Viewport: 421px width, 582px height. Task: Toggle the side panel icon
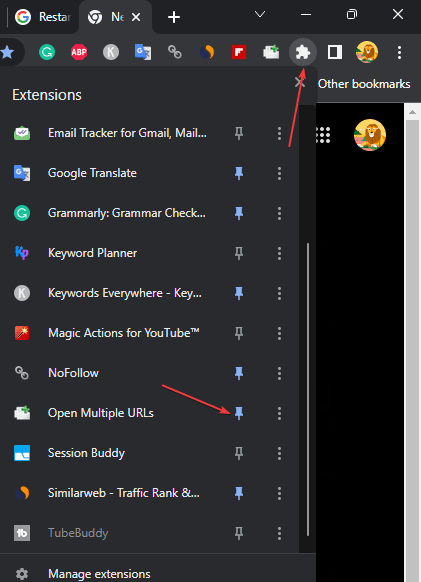point(334,52)
